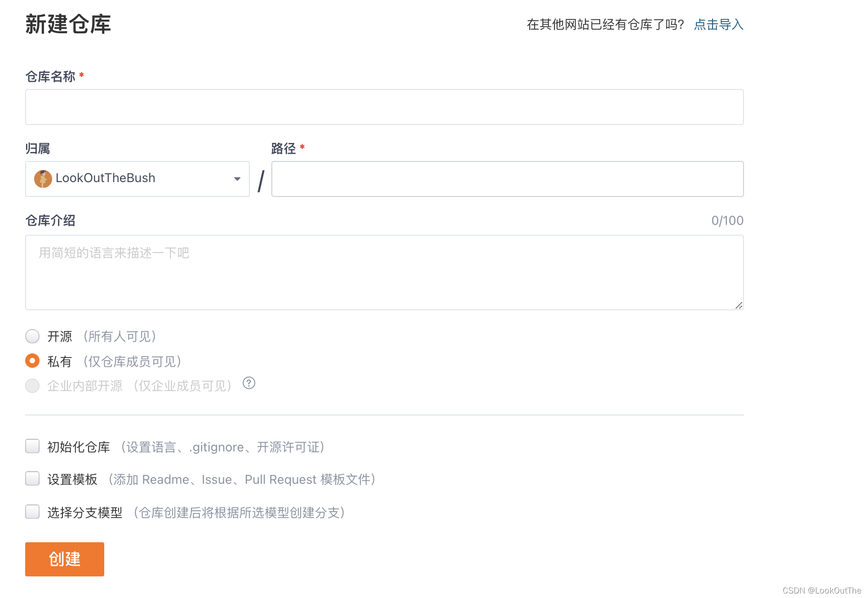Image resolution: width=868 pixels, height=598 pixels.
Task: Click the 初始化仓库 label text
Action: pyautogui.click(x=79, y=447)
